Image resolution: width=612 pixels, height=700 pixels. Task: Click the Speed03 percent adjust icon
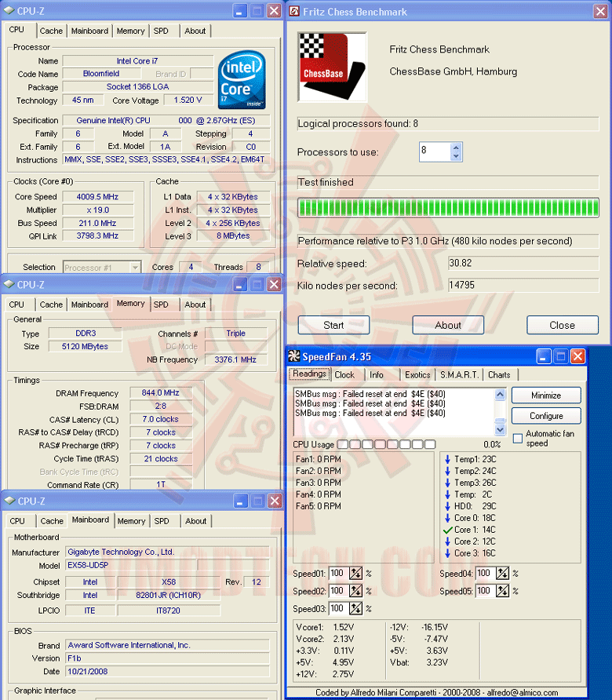click(355, 608)
